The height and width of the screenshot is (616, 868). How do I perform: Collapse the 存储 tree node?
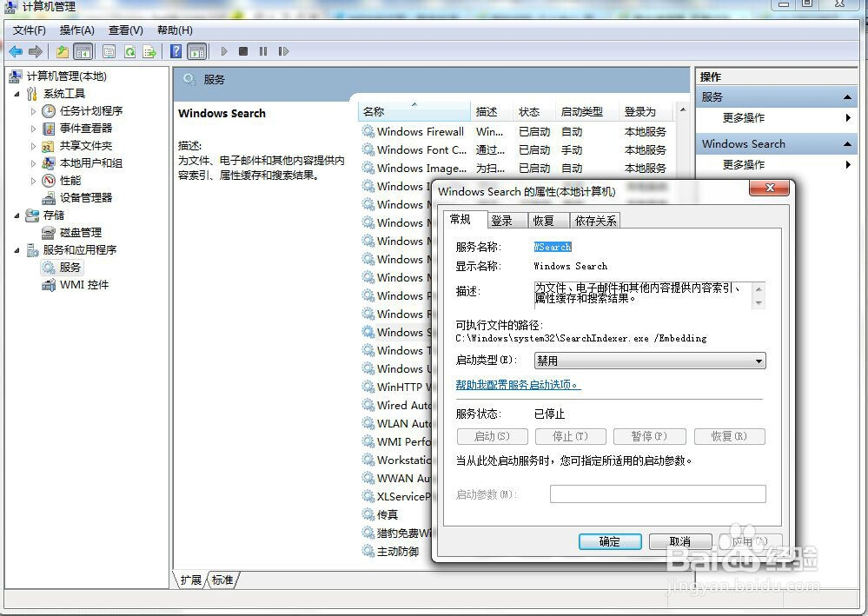17,215
